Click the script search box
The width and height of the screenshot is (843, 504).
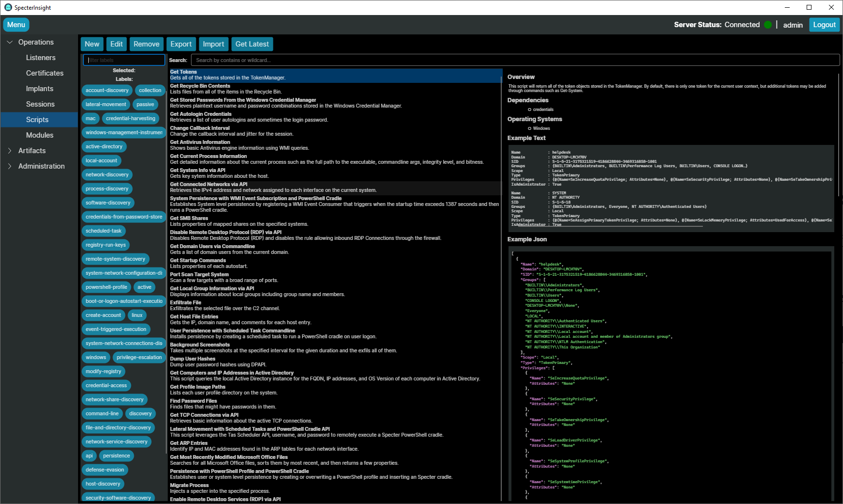click(x=515, y=60)
